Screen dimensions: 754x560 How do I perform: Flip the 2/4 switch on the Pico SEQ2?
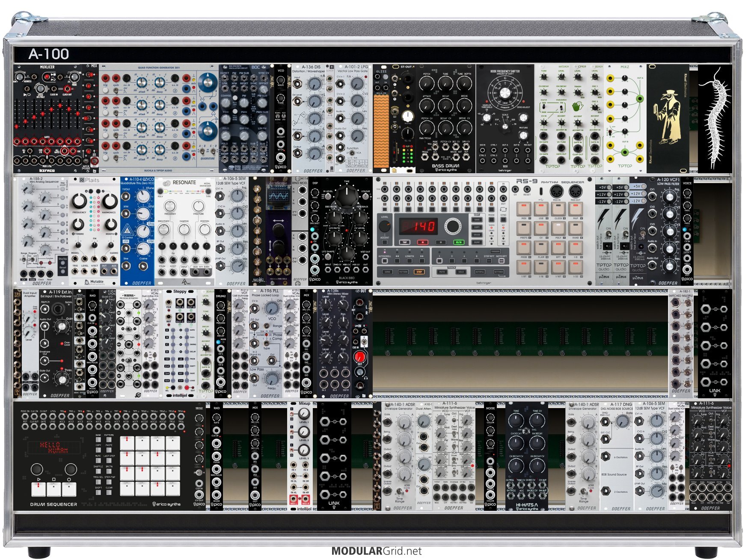199,472
